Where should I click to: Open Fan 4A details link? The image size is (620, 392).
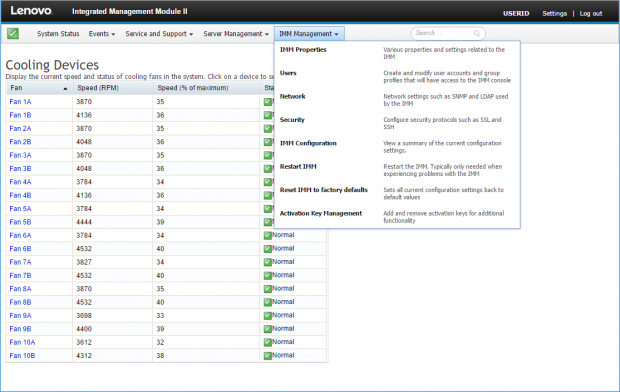20,182
